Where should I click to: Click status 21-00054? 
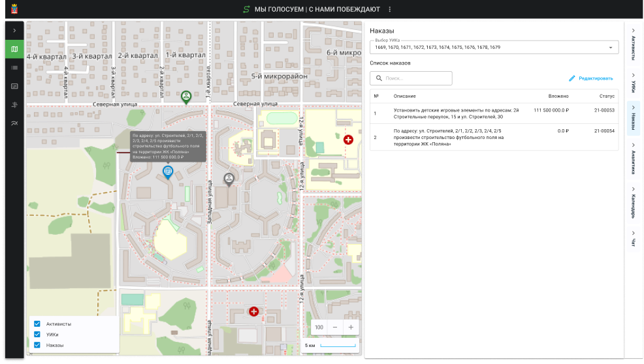pos(604,131)
